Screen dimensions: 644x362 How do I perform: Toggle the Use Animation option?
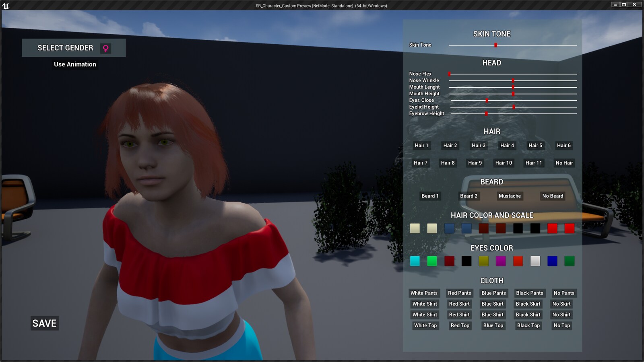tap(74, 64)
